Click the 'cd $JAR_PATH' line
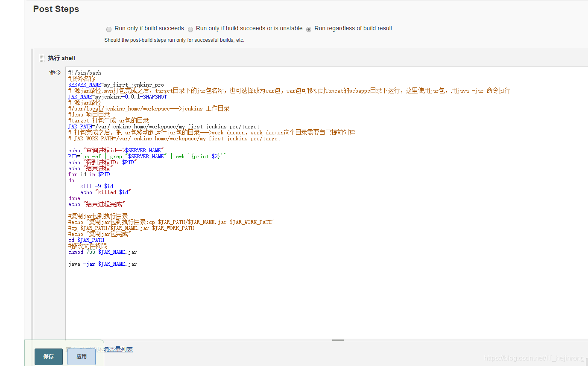Viewport: 588px width, 366px height. [x=86, y=240]
